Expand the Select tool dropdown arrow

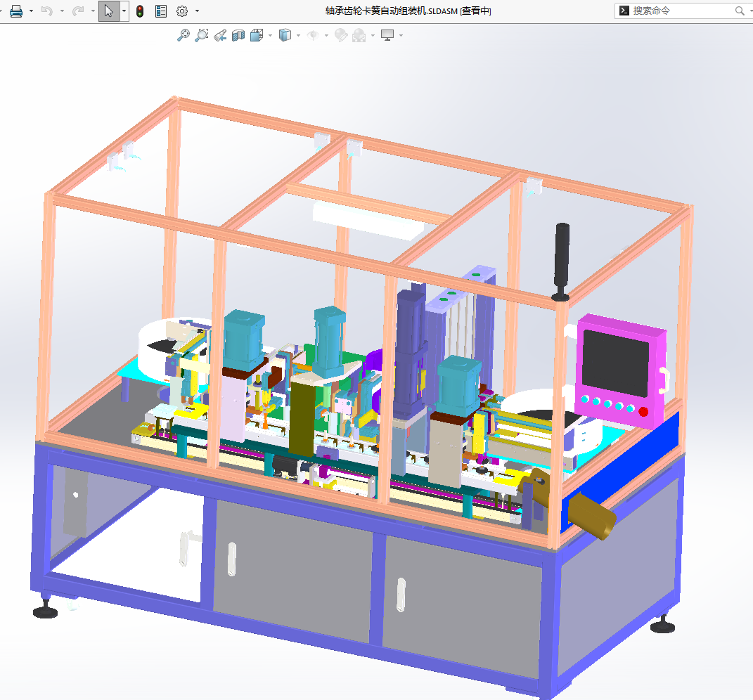124,11
